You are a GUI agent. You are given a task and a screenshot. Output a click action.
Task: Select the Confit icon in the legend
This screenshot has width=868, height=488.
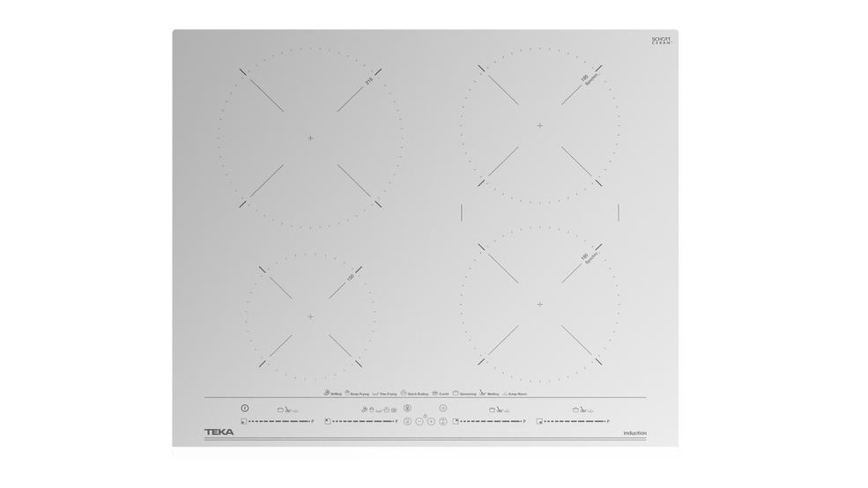click(x=435, y=394)
